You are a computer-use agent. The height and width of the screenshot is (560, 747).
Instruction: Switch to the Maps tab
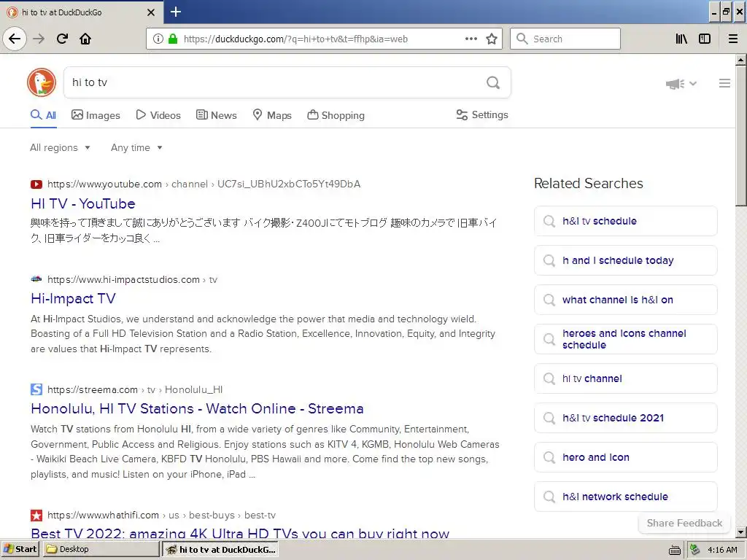[x=272, y=115]
